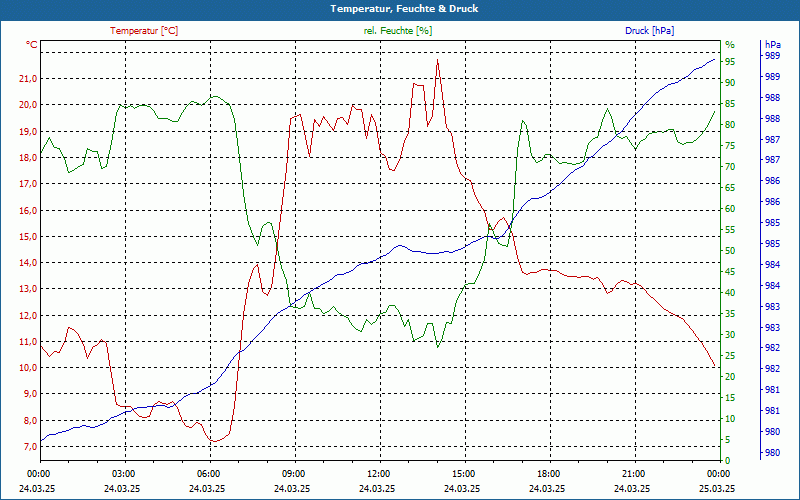Screen dimensions: 800x500
Task: Click the "06:00" time axis label
Action: point(210,474)
